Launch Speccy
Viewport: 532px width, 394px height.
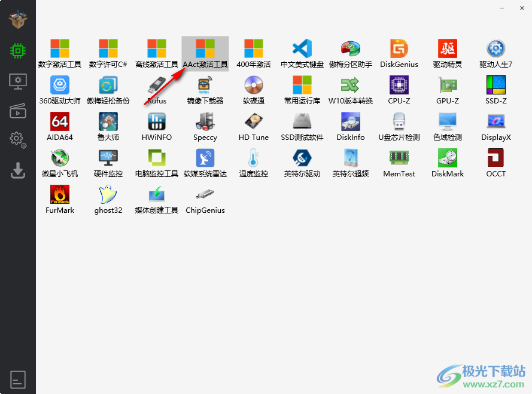[x=205, y=127]
